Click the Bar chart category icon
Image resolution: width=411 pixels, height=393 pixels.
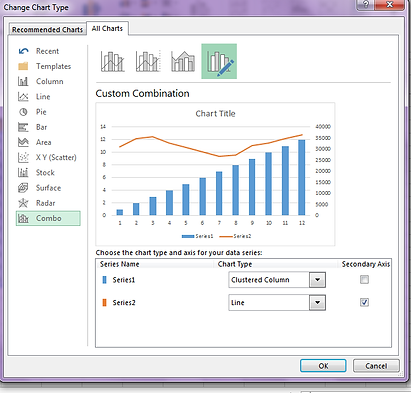23,127
